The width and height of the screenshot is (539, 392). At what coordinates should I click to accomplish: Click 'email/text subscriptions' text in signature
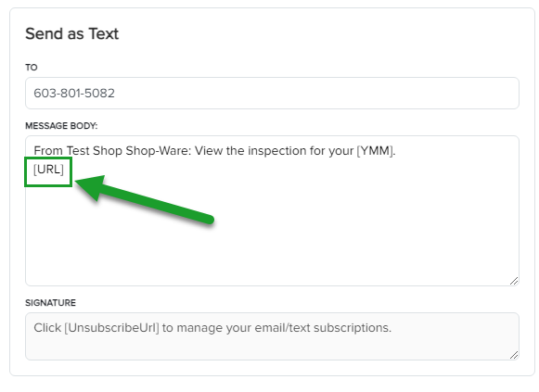tap(323, 328)
